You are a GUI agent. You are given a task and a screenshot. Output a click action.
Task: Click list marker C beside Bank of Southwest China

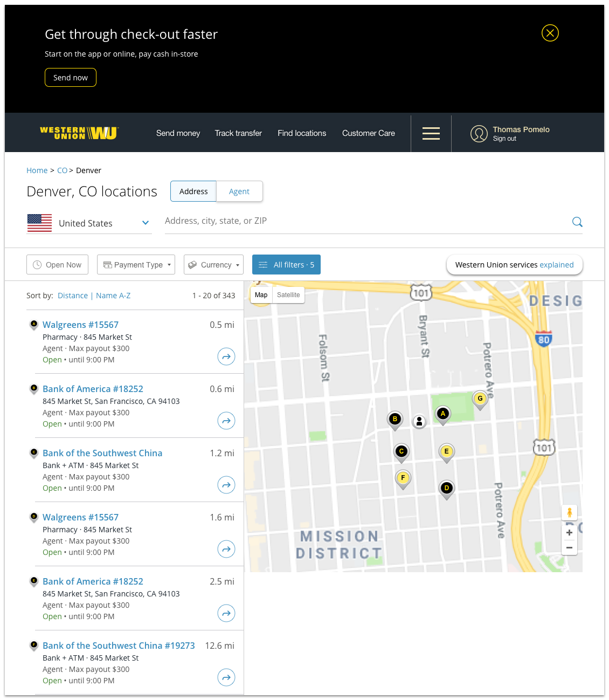click(x=33, y=453)
